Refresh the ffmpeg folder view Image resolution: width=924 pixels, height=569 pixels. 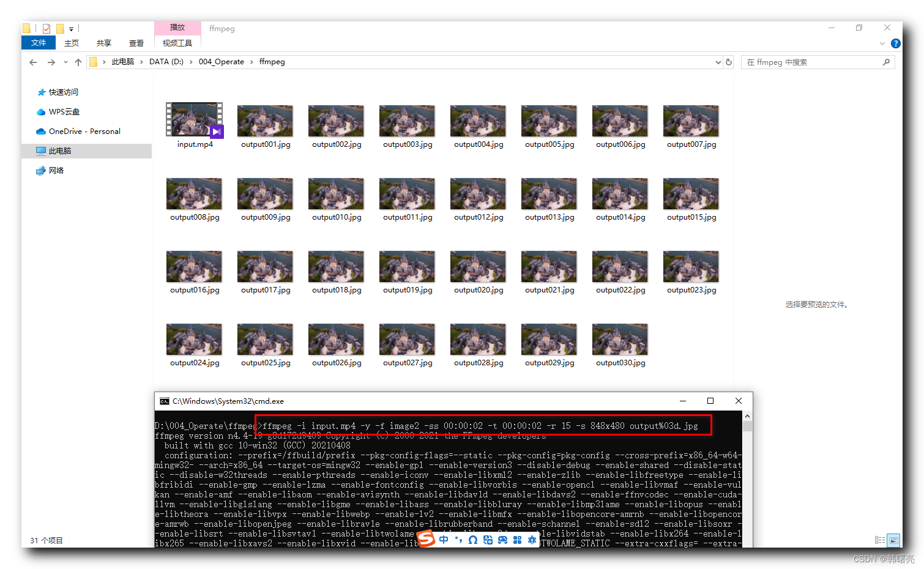tap(729, 62)
